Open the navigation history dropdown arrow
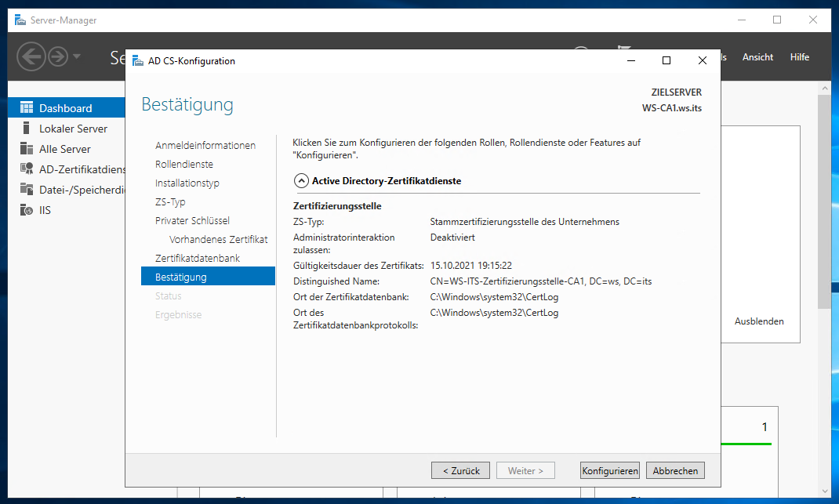This screenshot has width=839, height=504. pyautogui.click(x=77, y=56)
